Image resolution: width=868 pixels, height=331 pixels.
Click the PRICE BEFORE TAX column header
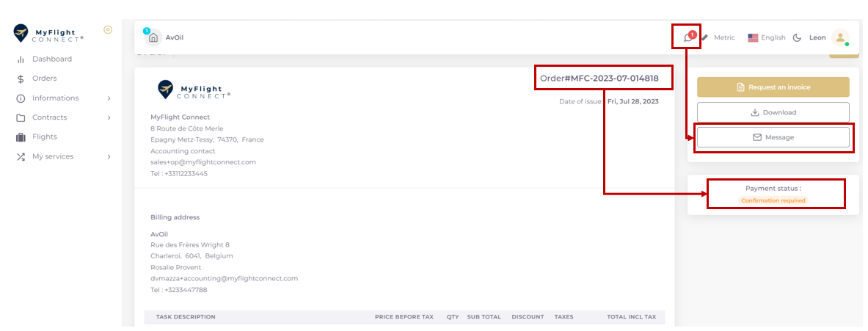click(x=404, y=317)
